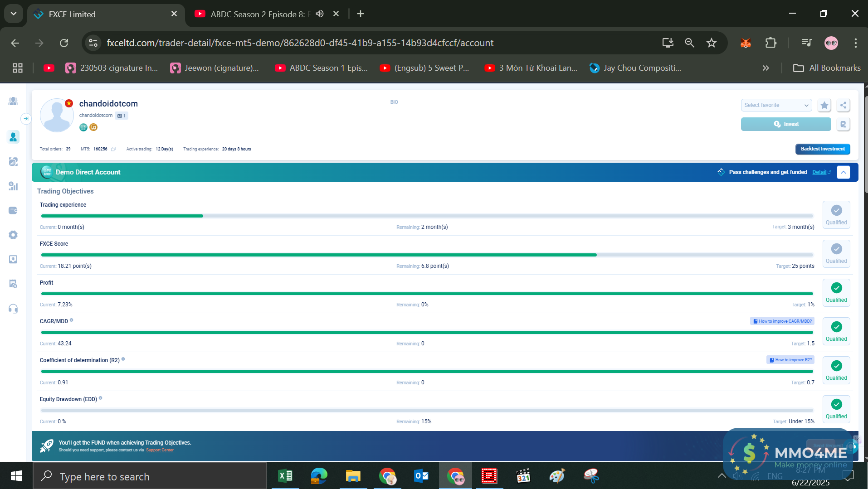
Task: Open the Chrome three-dot menu
Action: (856, 43)
